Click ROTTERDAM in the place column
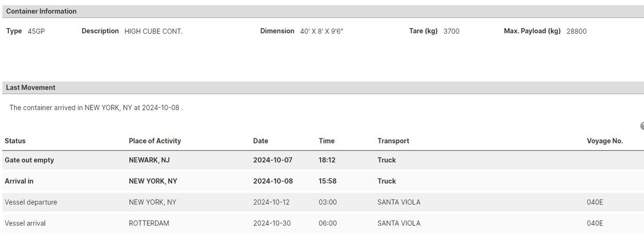644x243 pixels. click(149, 223)
